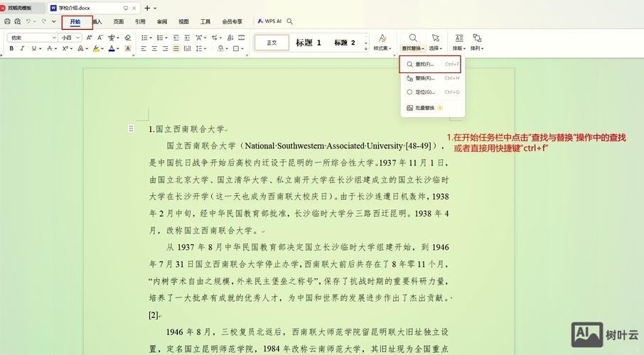Switch to 插入 ribbon tab
The image size is (644, 355).
click(x=97, y=22)
